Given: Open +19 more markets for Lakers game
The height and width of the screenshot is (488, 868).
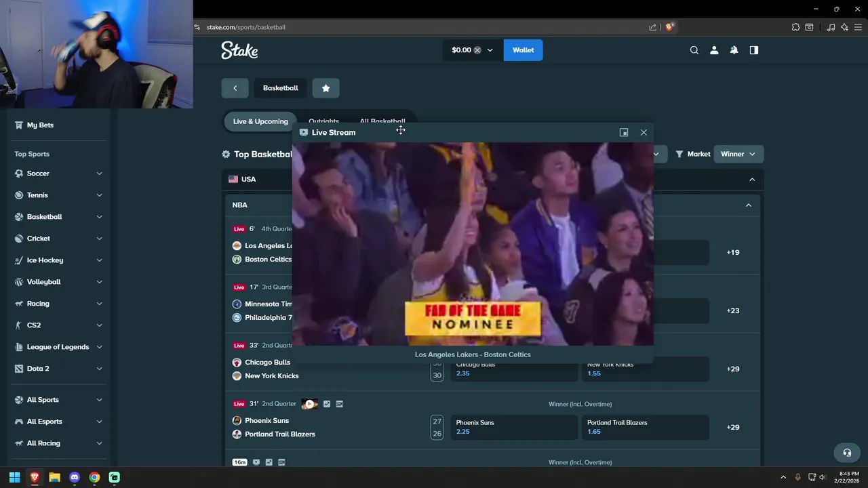Looking at the screenshot, I should pyautogui.click(x=733, y=252).
